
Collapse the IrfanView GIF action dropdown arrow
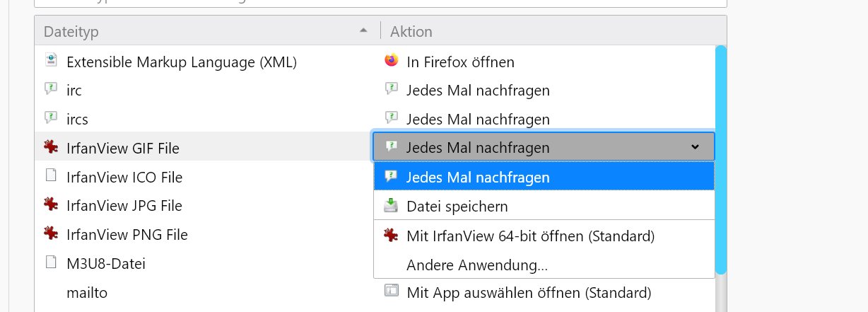pos(695,147)
